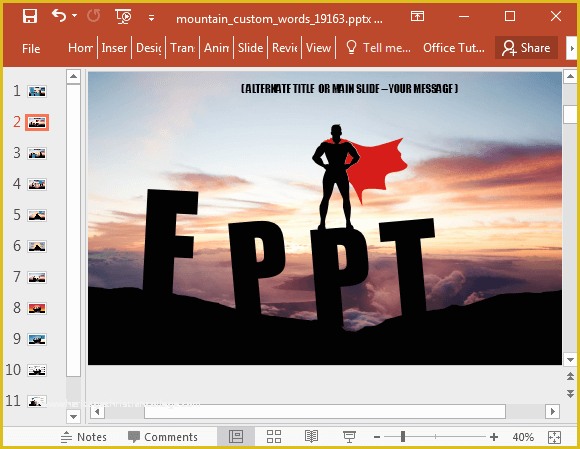The height and width of the screenshot is (449, 580).
Task: Maximize the PowerPoint window
Action: click(x=510, y=16)
